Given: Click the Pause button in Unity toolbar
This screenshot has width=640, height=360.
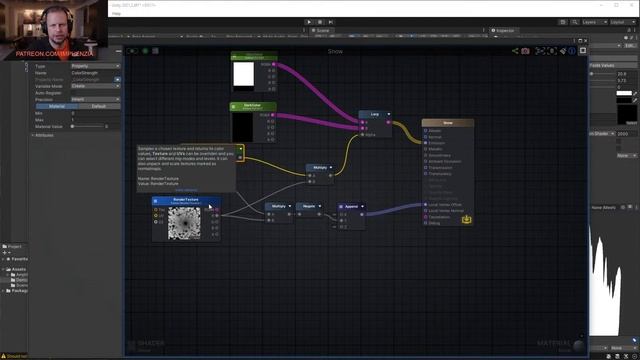Looking at the screenshot, I should pyautogui.click(x=320, y=22).
